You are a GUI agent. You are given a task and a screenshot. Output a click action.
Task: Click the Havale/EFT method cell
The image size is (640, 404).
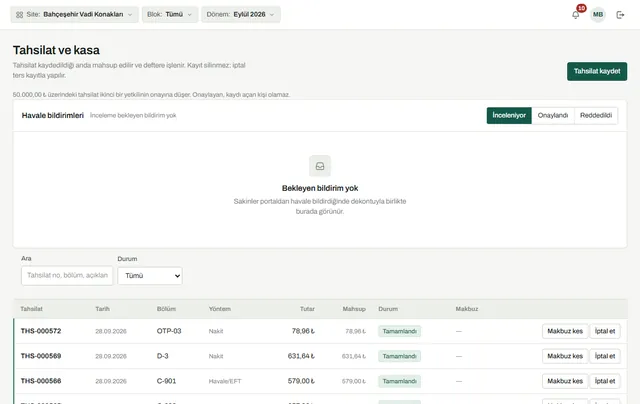coord(225,381)
